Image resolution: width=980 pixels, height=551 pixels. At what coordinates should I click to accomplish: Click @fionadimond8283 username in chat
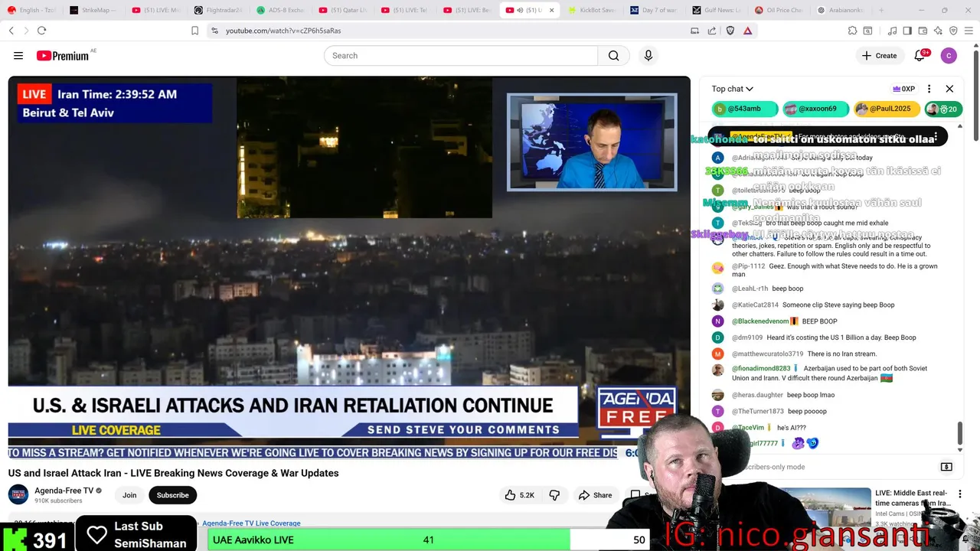tap(761, 368)
